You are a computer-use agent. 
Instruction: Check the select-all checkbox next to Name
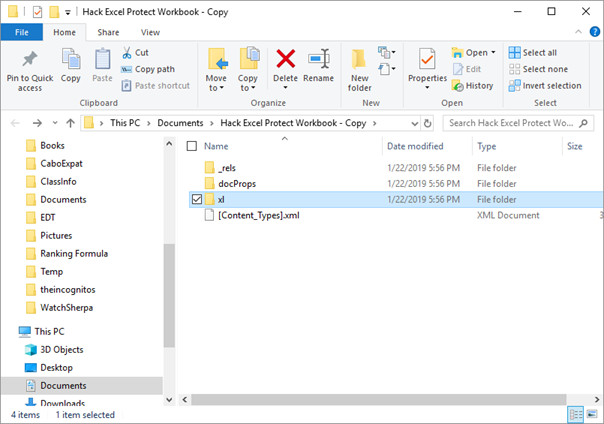(x=191, y=146)
